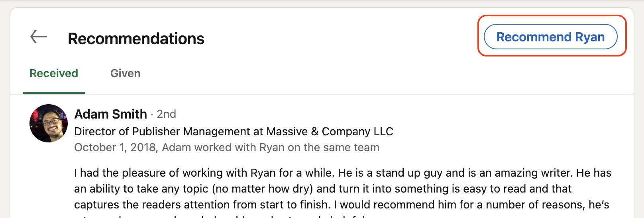Image resolution: width=644 pixels, height=218 pixels.
Task: Switch to the Received tab
Action: tap(54, 74)
